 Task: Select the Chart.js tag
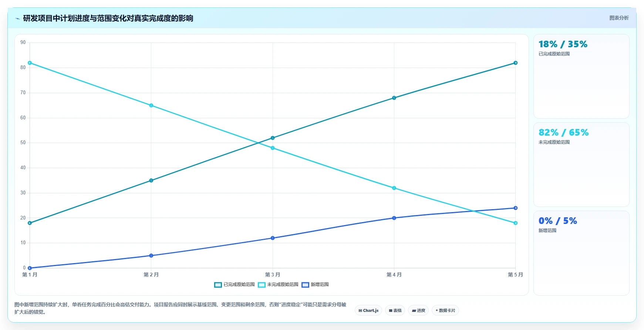tap(368, 310)
